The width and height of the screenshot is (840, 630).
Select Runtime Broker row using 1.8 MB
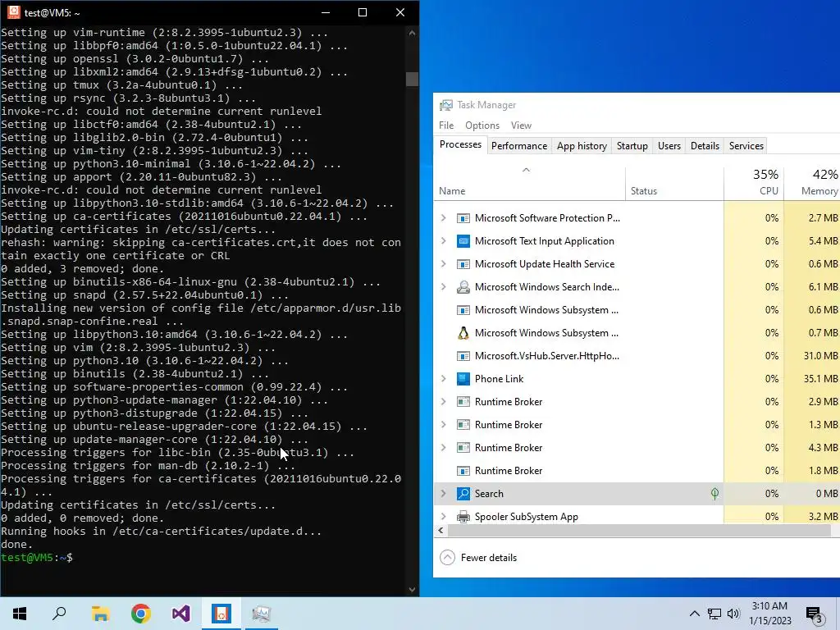tap(637, 471)
